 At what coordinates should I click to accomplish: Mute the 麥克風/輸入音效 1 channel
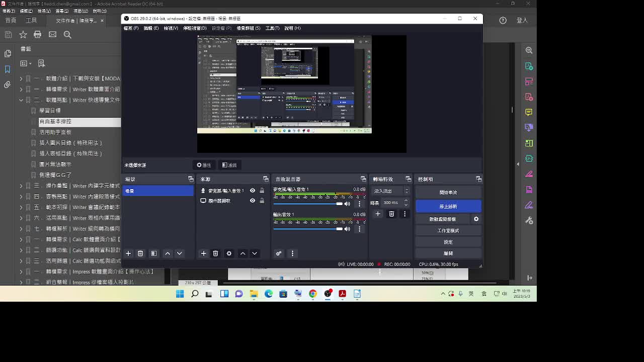tap(347, 204)
